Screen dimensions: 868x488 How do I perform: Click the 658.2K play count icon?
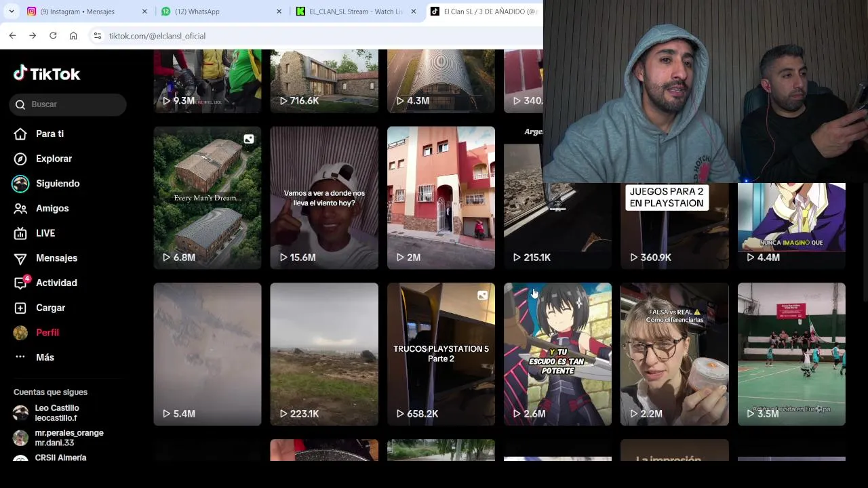(400, 413)
